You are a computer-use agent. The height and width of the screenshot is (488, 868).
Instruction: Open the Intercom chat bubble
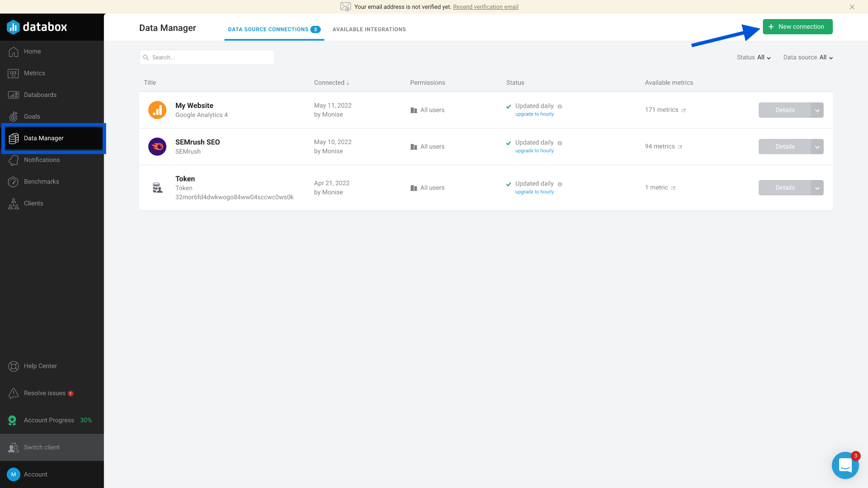click(845, 465)
